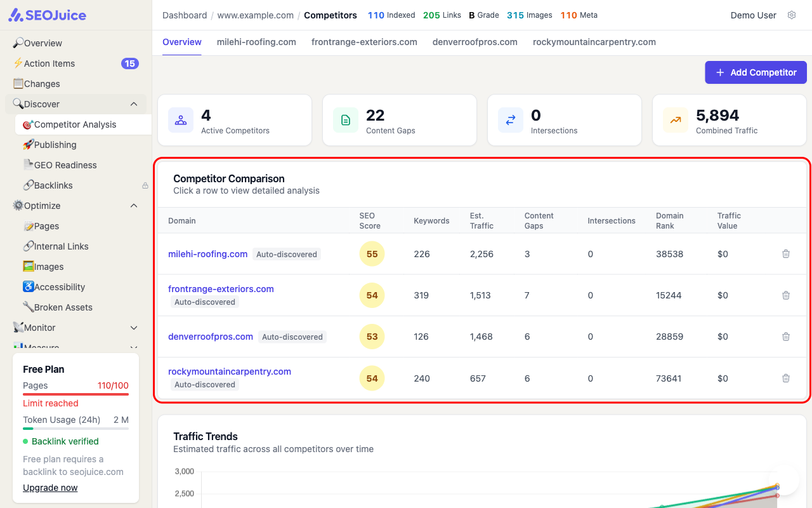Screen dimensions: 812x508
Task: Click the Changes notepad icon
Action: click(x=18, y=84)
